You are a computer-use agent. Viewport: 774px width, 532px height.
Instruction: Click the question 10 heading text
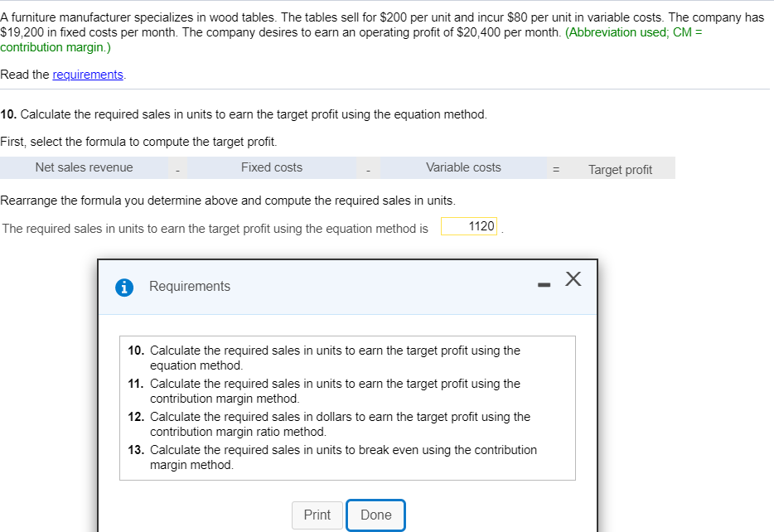244,114
